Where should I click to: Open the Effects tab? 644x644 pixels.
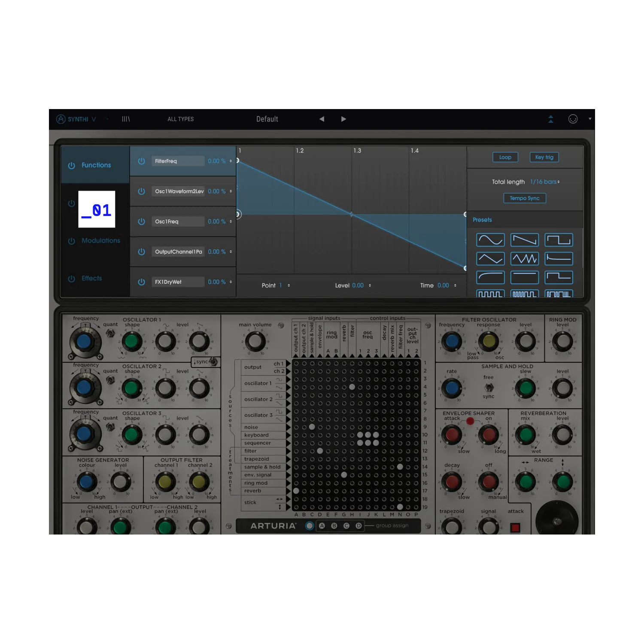pyautogui.click(x=92, y=279)
